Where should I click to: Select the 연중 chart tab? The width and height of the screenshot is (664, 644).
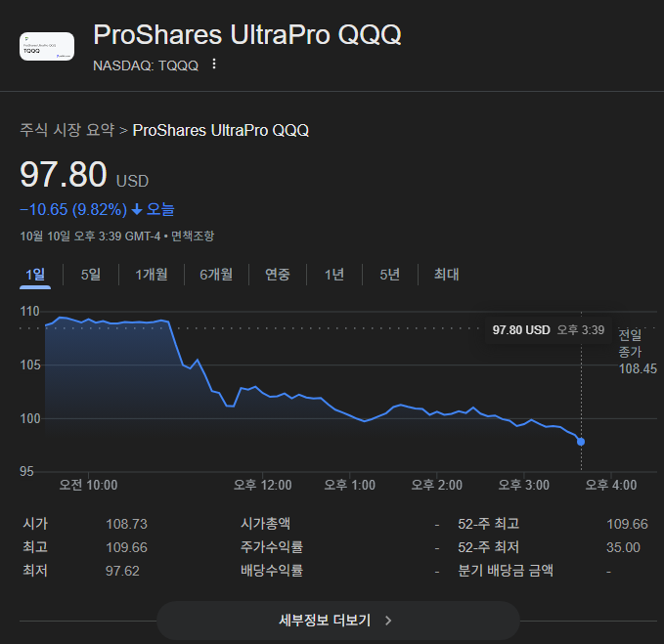coord(278,275)
